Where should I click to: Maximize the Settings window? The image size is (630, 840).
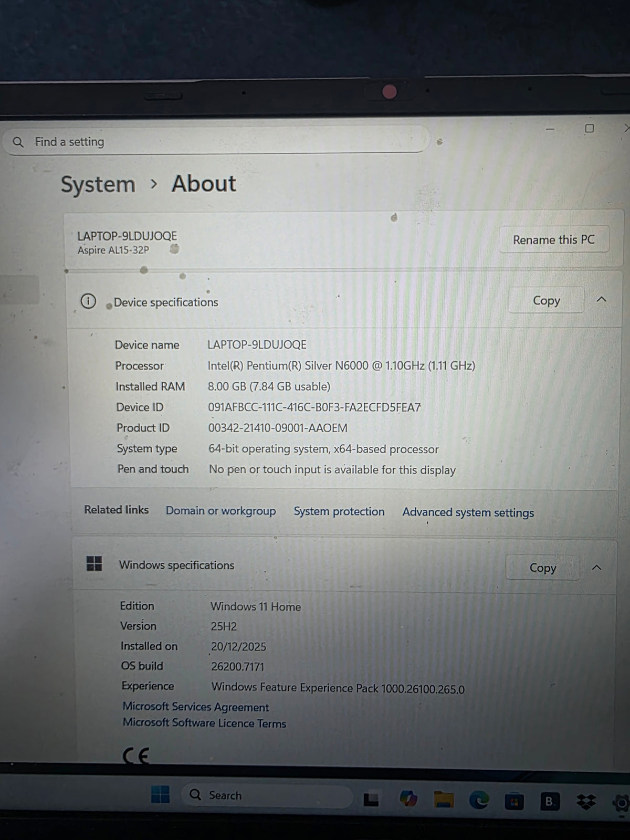pos(590,129)
